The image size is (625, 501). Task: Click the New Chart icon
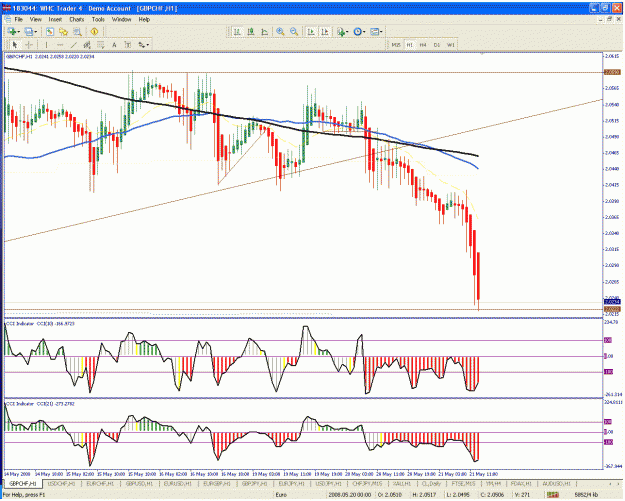tap(12, 31)
